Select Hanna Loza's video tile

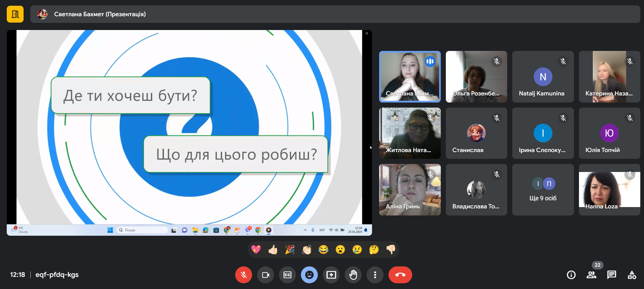pos(609,190)
